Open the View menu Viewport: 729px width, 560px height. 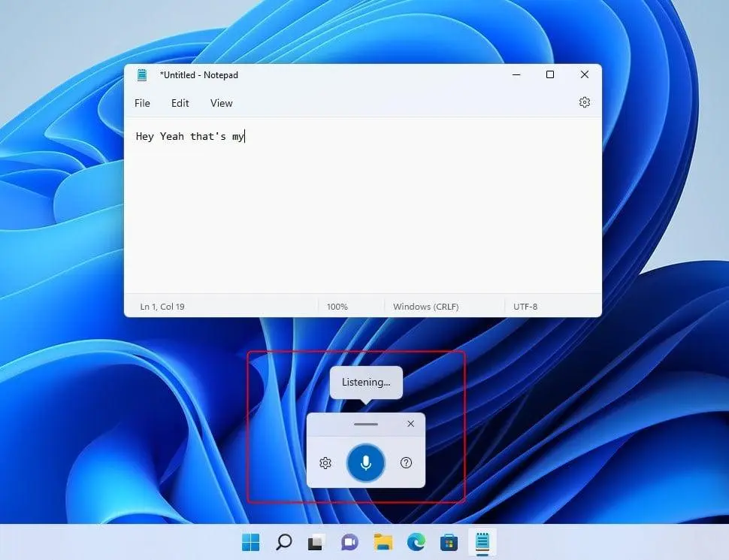coord(221,103)
